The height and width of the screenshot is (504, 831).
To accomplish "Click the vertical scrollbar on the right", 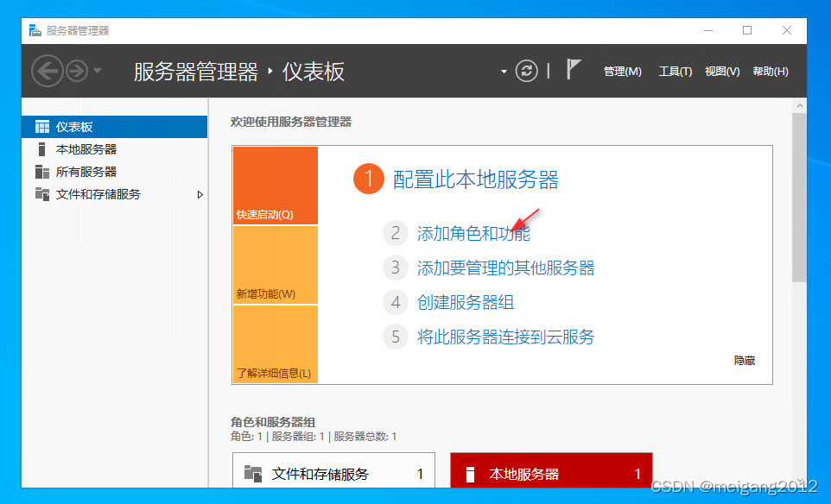I will (798, 198).
